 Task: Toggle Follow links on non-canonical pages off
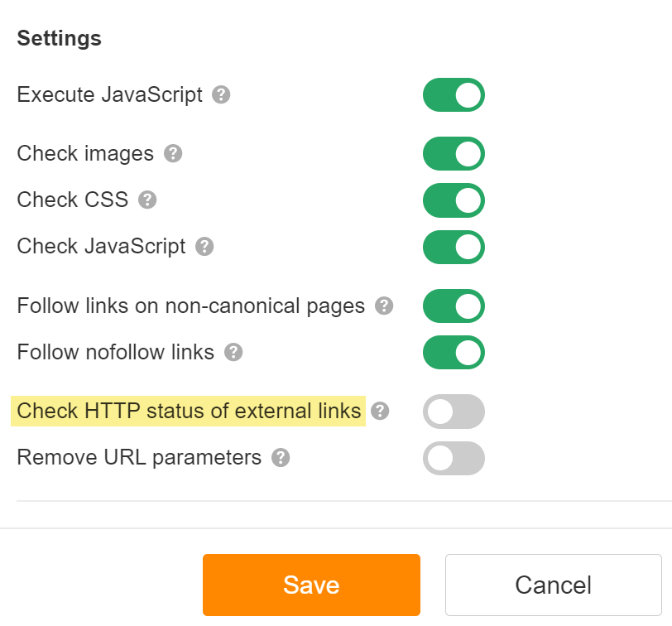(x=454, y=306)
